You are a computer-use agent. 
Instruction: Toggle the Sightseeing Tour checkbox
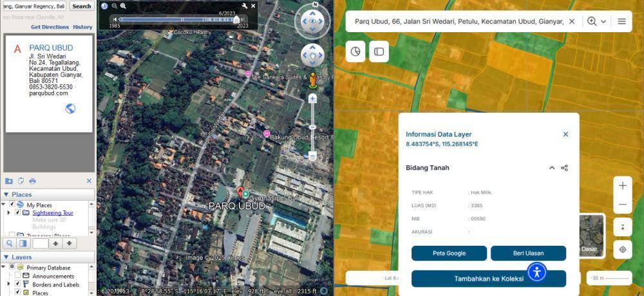17,212
